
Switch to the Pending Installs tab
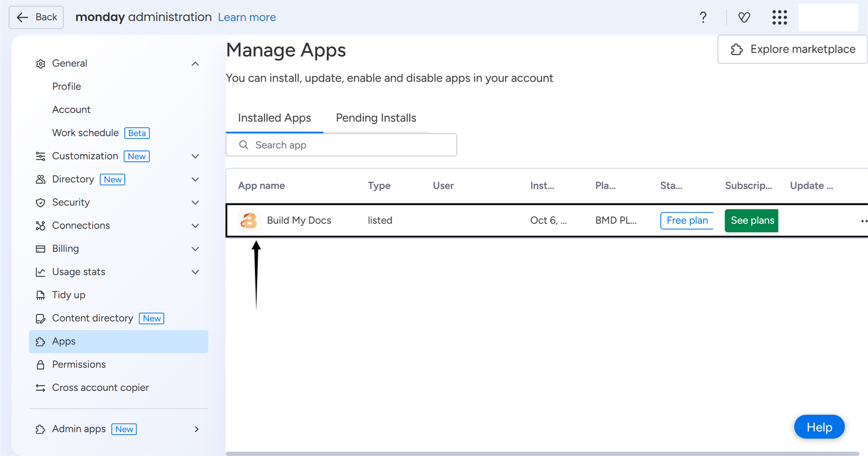click(376, 118)
